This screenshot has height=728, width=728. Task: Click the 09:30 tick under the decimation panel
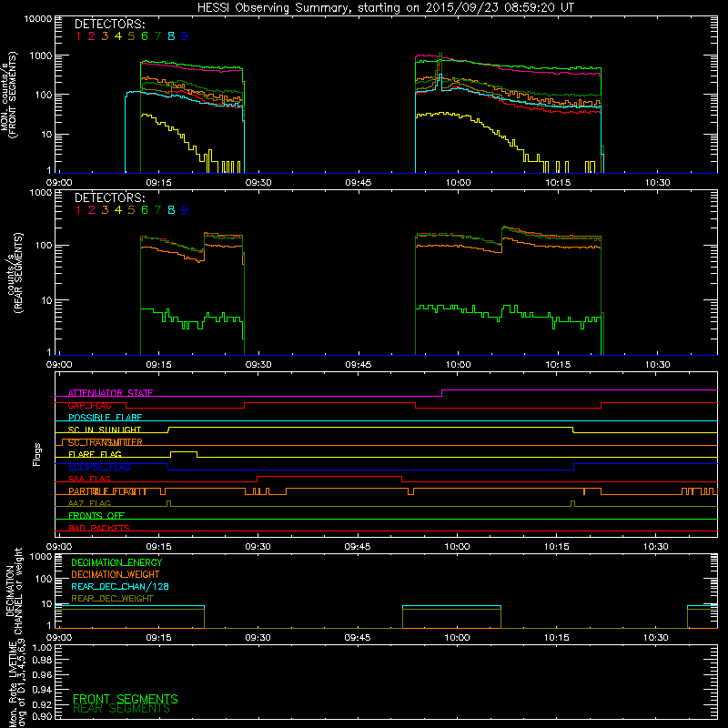pos(258,638)
